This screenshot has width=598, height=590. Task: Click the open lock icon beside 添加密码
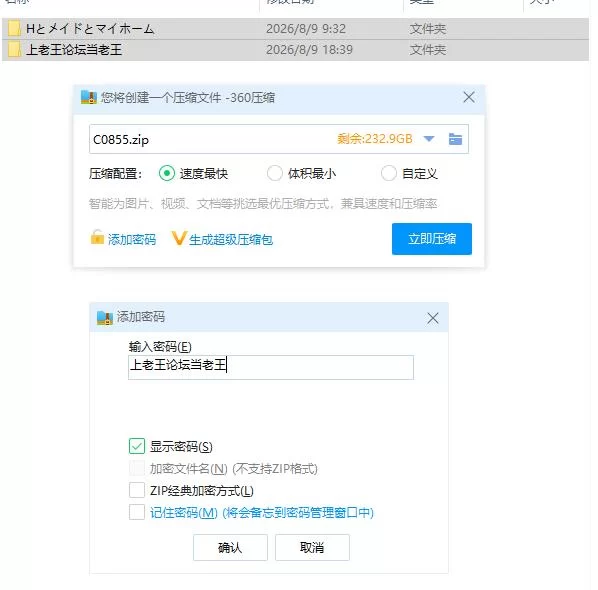[97, 237]
